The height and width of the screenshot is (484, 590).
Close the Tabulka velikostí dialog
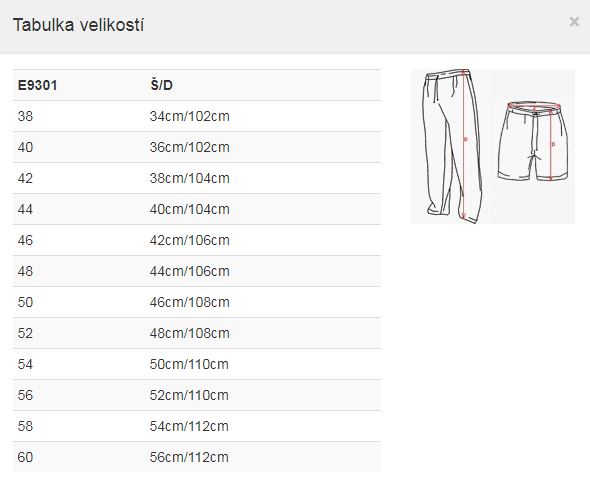click(574, 22)
